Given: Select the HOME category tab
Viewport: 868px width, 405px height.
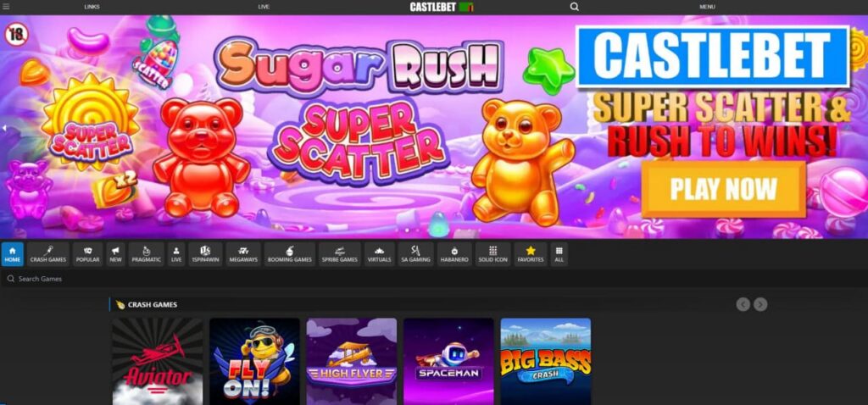Looking at the screenshot, I should pyautogui.click(x=12, y=254).
